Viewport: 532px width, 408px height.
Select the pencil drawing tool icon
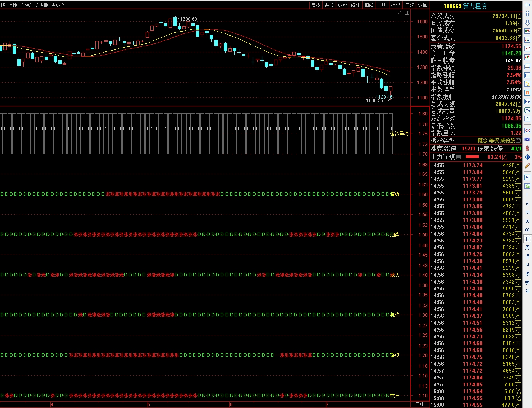527,166
